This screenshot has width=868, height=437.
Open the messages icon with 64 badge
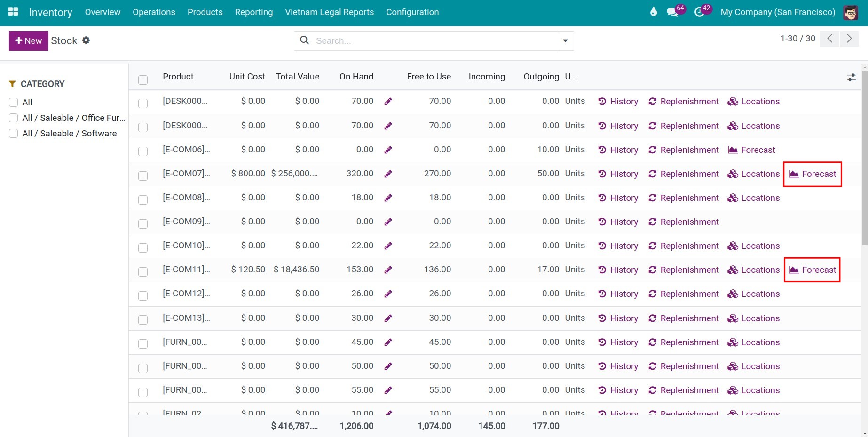coord(672,12)
